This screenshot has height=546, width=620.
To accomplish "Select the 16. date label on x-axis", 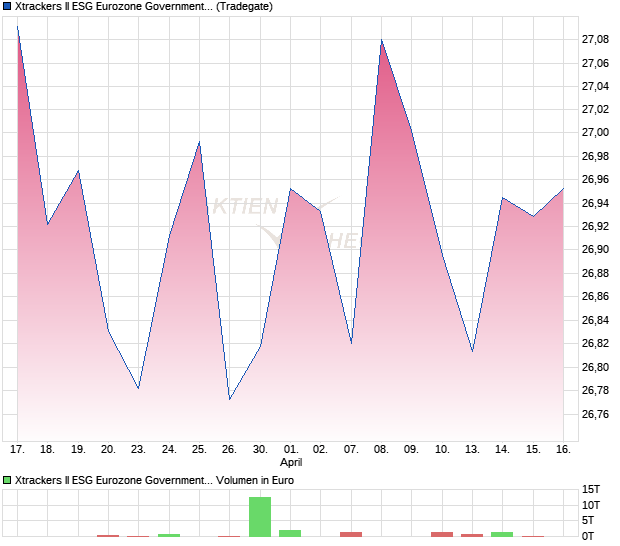I will coord(563,449).
